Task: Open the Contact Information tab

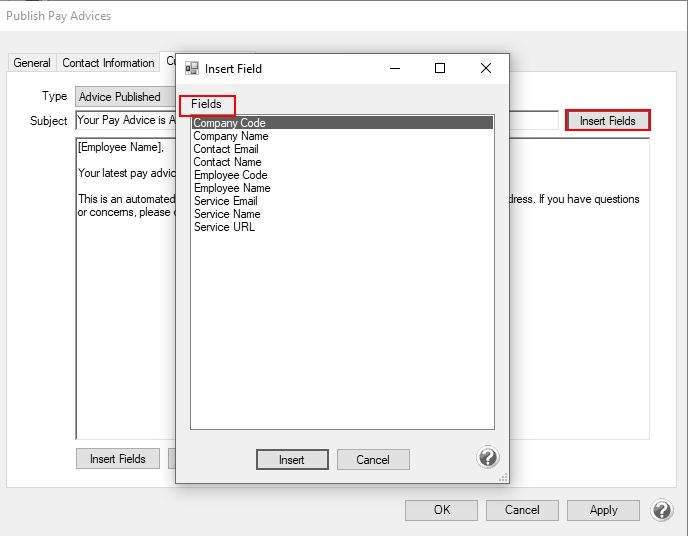Action: (x=108, y=63)
